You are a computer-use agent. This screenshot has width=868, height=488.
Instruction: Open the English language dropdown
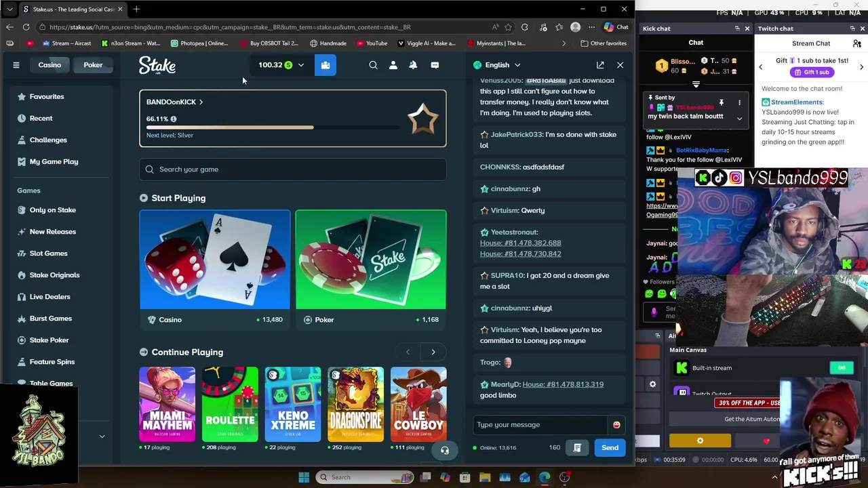[x=497, y=65]
